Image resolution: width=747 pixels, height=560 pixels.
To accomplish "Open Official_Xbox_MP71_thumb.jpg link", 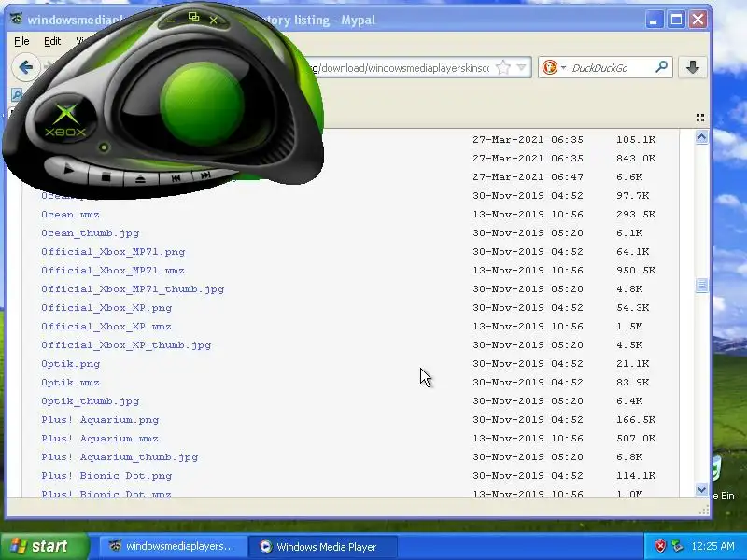I will 133,289.
